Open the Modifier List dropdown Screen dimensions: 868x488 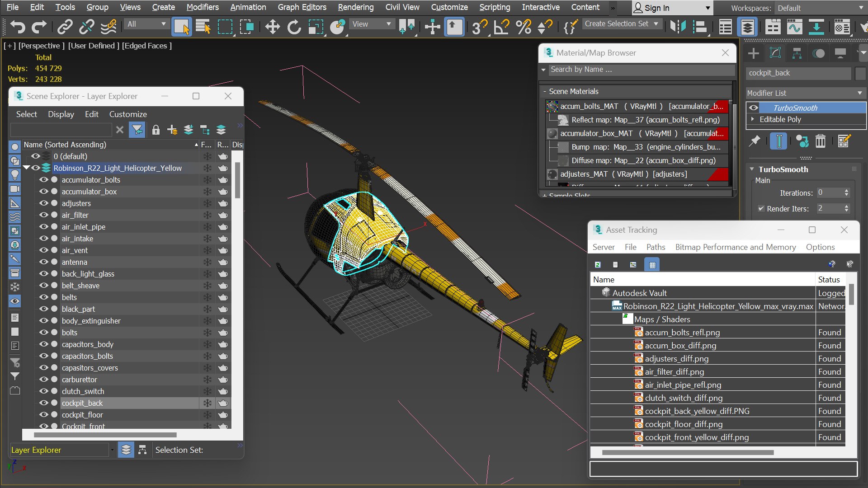point(806,93)
